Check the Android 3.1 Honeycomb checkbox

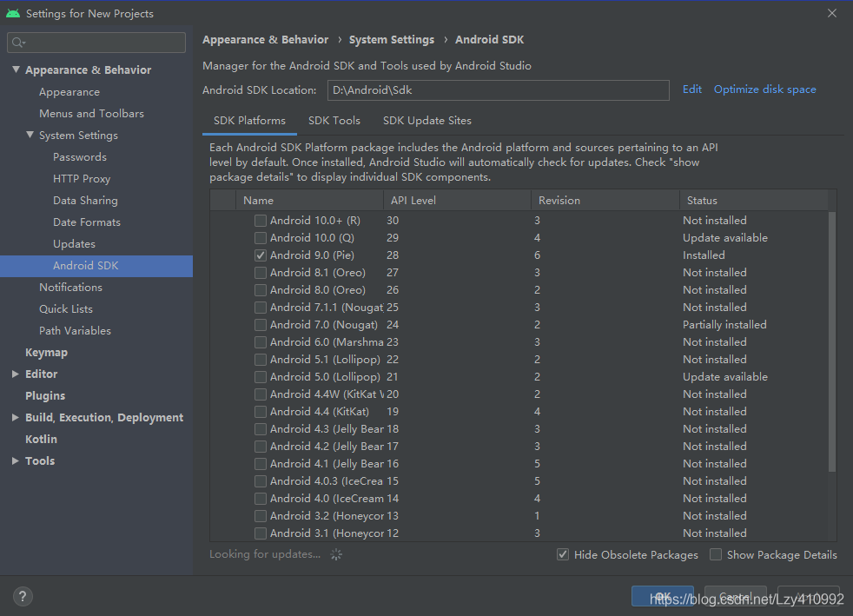pyautogui.click(x=261, y=533)
